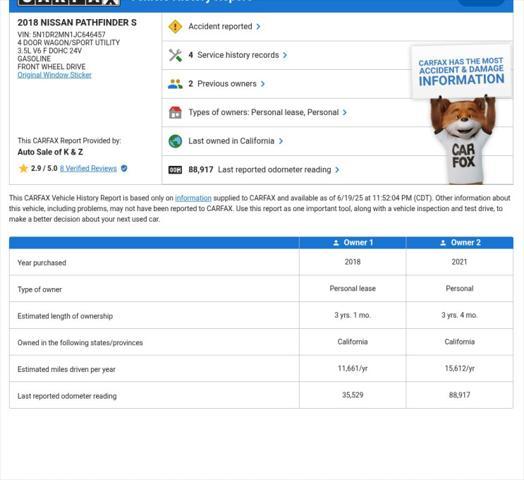Image resolution: width=524 pixels, height=480 pixels.
Task: Click the 11,661/yr miles cell
Action: click(x=353, y=368)
